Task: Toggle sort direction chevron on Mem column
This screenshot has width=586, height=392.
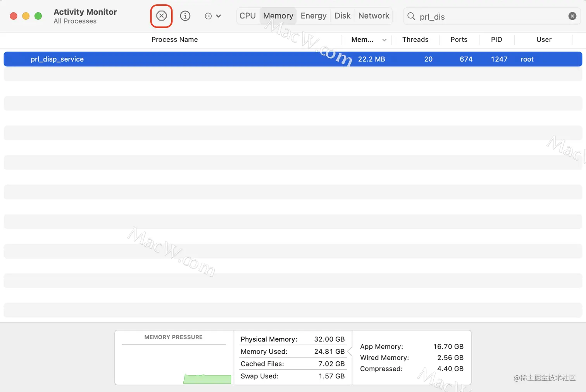Action: click(384, 40)
